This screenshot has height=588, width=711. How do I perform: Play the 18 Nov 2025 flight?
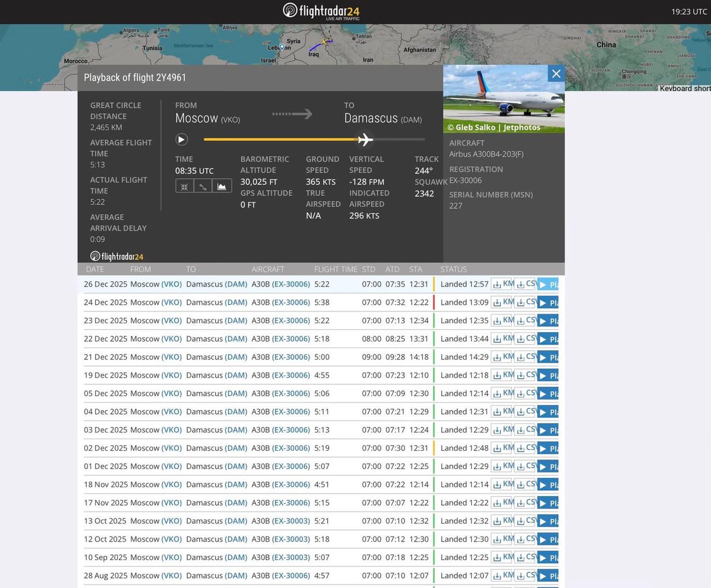(x=548, y=485)
